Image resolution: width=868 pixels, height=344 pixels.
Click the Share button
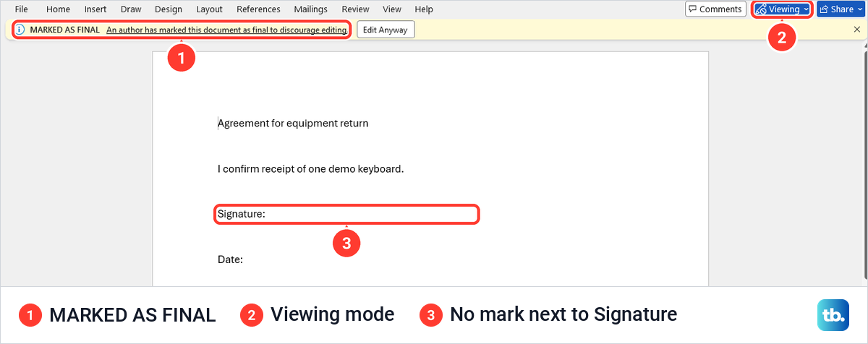(x=841, y=9)
